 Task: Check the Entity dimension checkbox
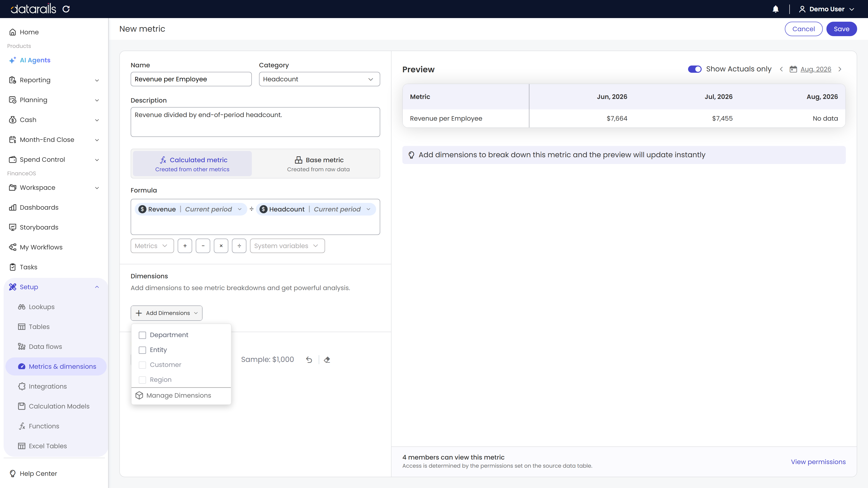click(x=143, y=350)
